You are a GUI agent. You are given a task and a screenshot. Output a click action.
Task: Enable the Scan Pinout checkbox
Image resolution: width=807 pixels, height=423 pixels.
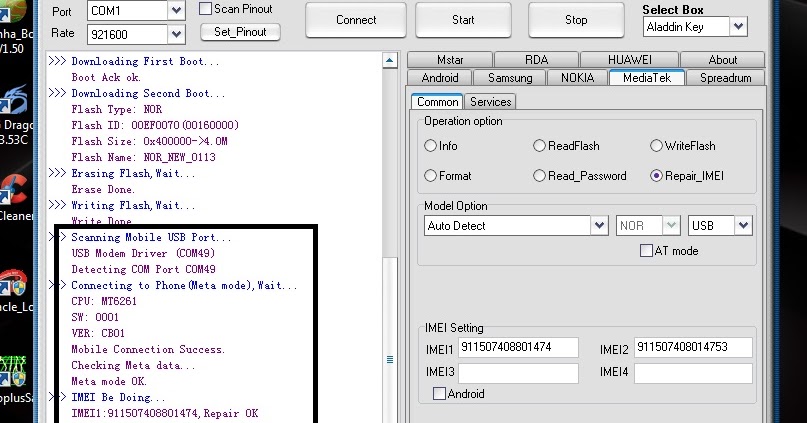(205, 9)
